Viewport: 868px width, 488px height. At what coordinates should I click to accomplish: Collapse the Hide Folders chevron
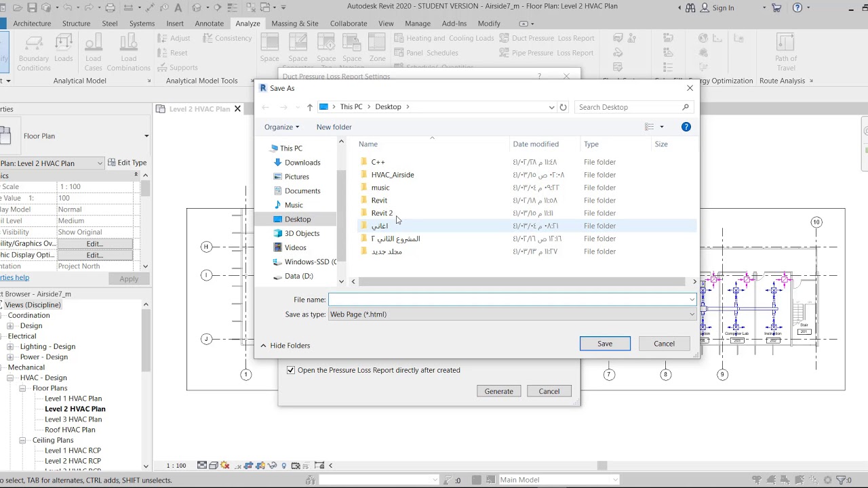(x=263, y=346)
